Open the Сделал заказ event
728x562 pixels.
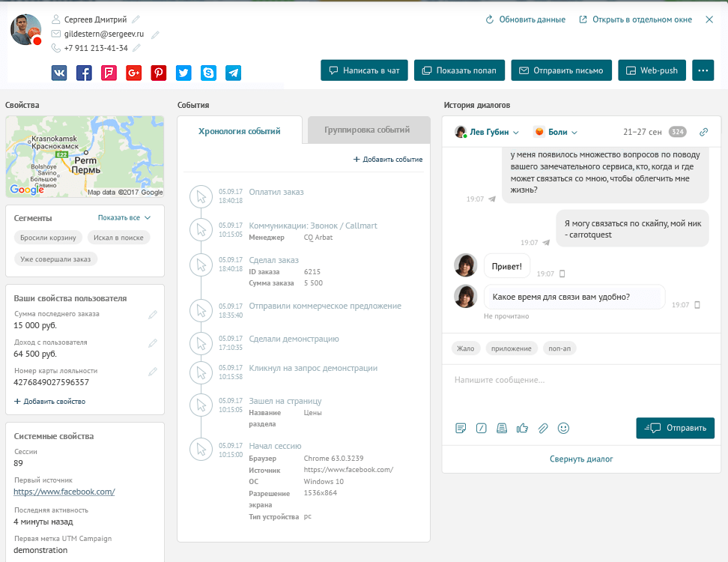[x=273, y=260]
